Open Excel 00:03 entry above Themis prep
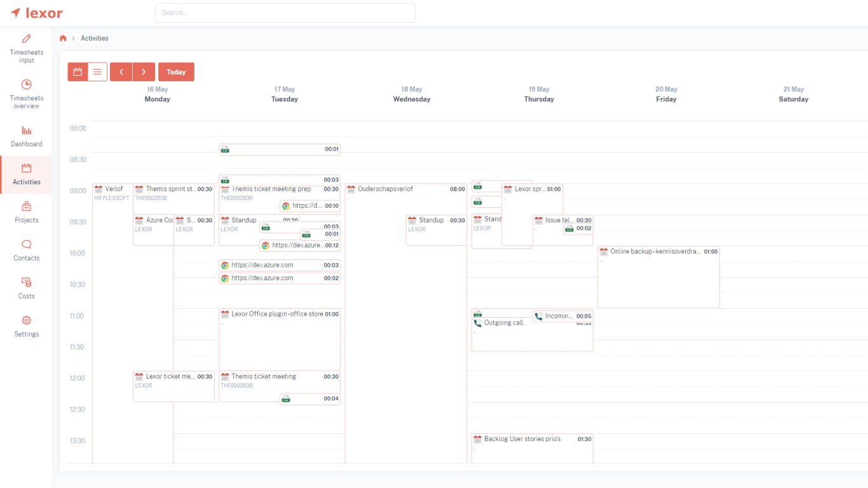Screen dimensions: 868x488 pyautogui.click(x=280, y=180)
